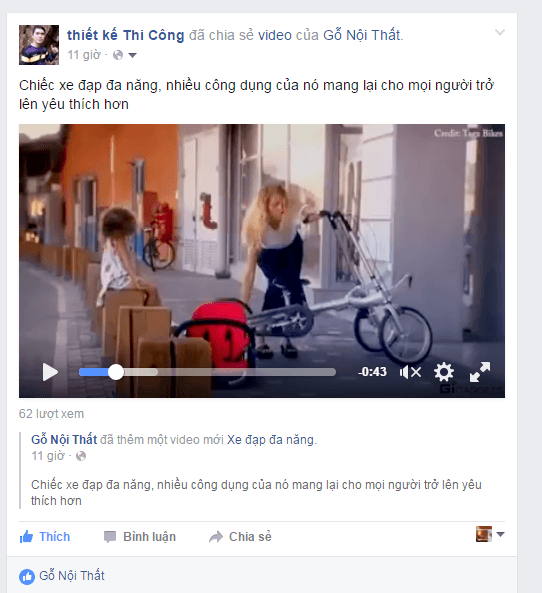Viewport: 542px width, 593px height.
Task: Open video settings gear icon
Action: click(x=444, y=372)
